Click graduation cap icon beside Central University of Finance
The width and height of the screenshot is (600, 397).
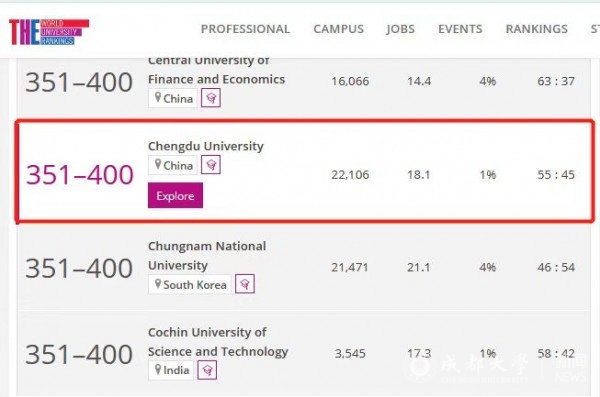211,98
